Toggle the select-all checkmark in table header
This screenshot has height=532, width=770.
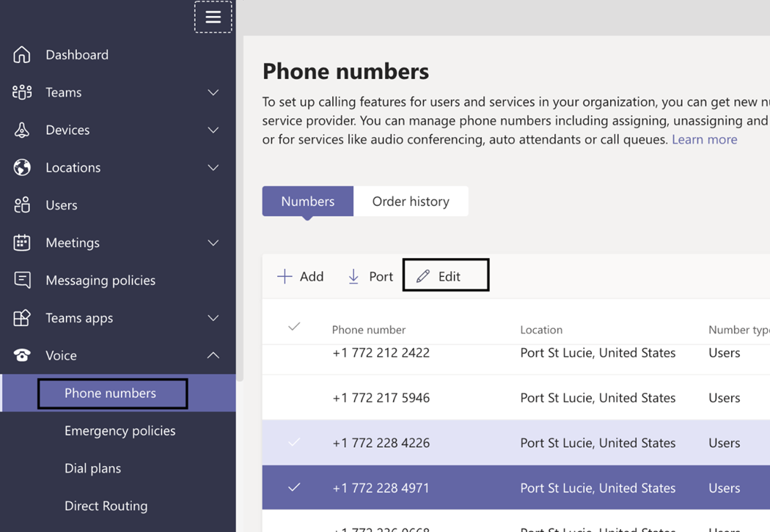(294, 327)
